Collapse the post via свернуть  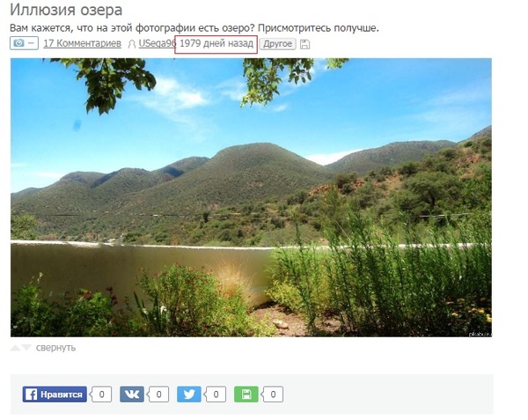[55, 348]
